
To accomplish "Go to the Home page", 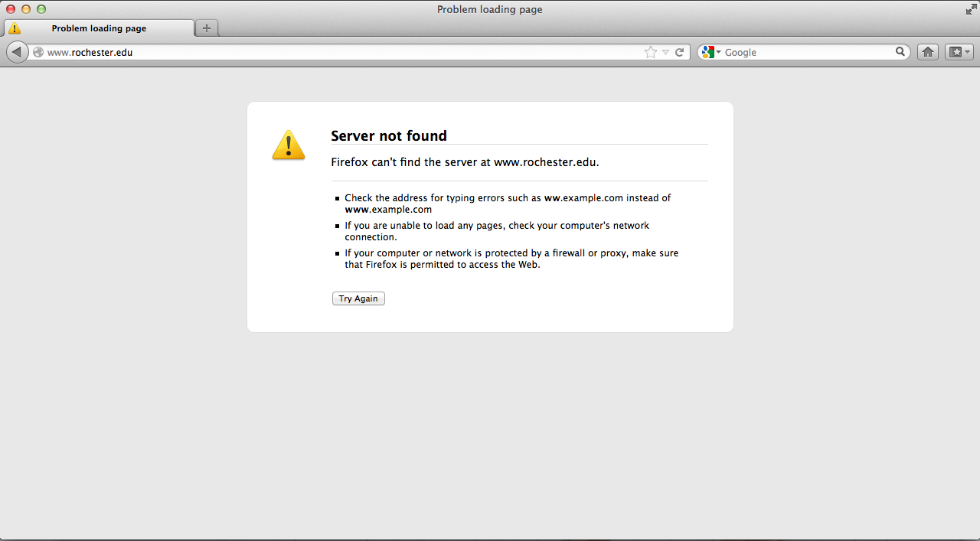I will click(x=928, y=52).
